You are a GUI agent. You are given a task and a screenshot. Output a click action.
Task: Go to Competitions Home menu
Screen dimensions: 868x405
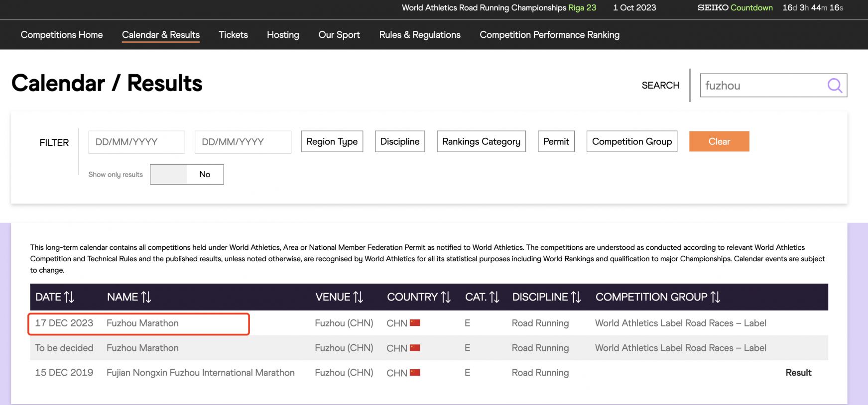[62, 35]
